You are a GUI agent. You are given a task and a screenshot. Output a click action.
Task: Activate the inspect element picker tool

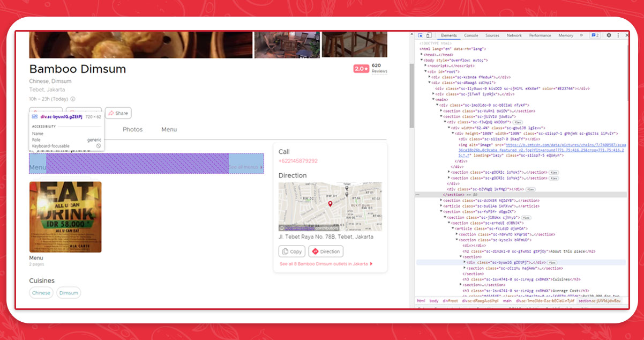(x=421, y=35)
